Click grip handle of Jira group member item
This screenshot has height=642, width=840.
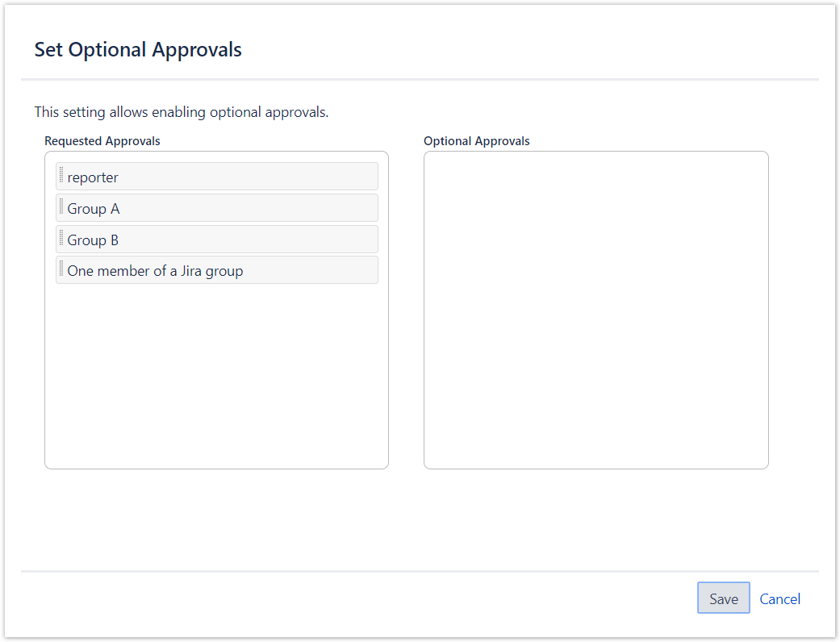point(61,268)
